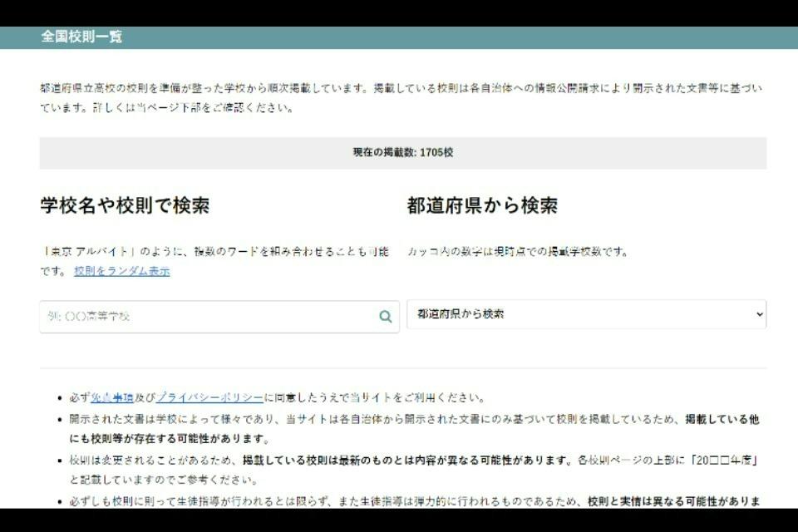The image size is (798, 532).
Task: Focus the school name search input field
Action: [x=208, y=317]
